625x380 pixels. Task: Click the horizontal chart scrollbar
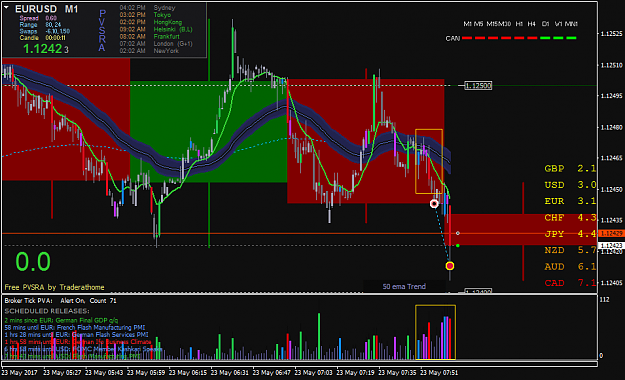tap(299, 364)
